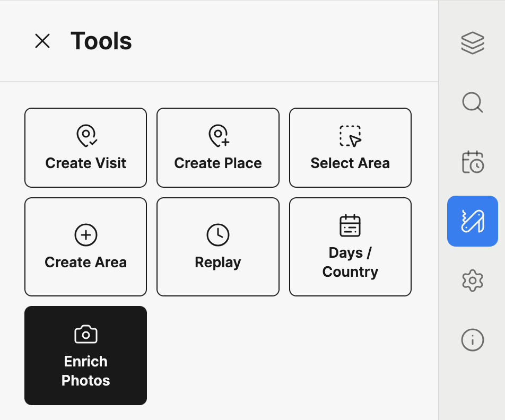The width and height of the screenshot is (505, 420).
Task: Close the Tools panel with the X
Action: pyautogui.click(x=42, y=41)
